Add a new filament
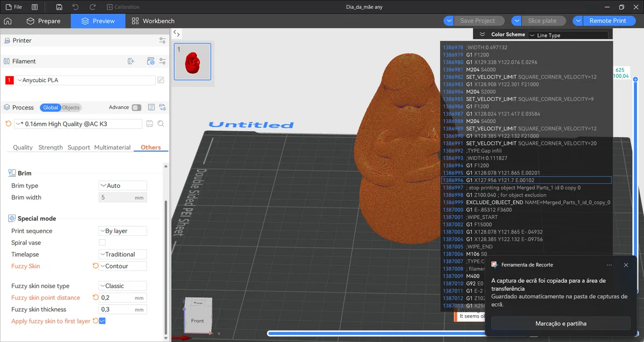 click(x=131, y=61)
